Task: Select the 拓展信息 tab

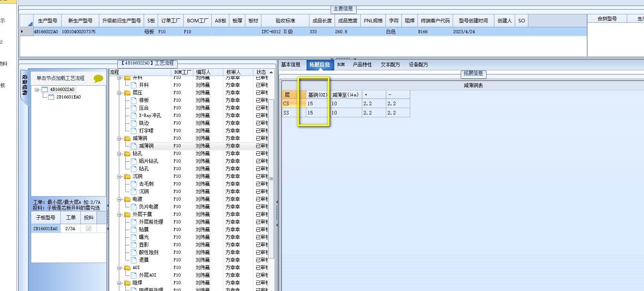Action: pos(319,65)
